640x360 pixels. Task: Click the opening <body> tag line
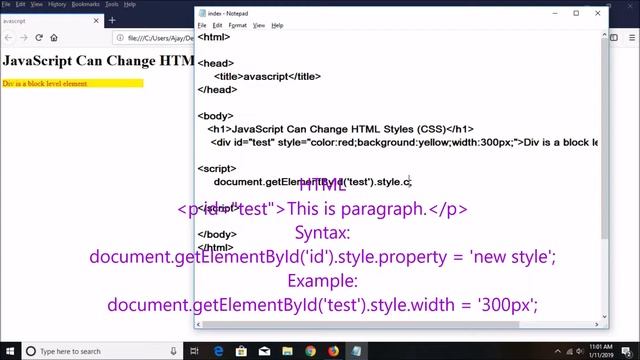coord(215,116)
